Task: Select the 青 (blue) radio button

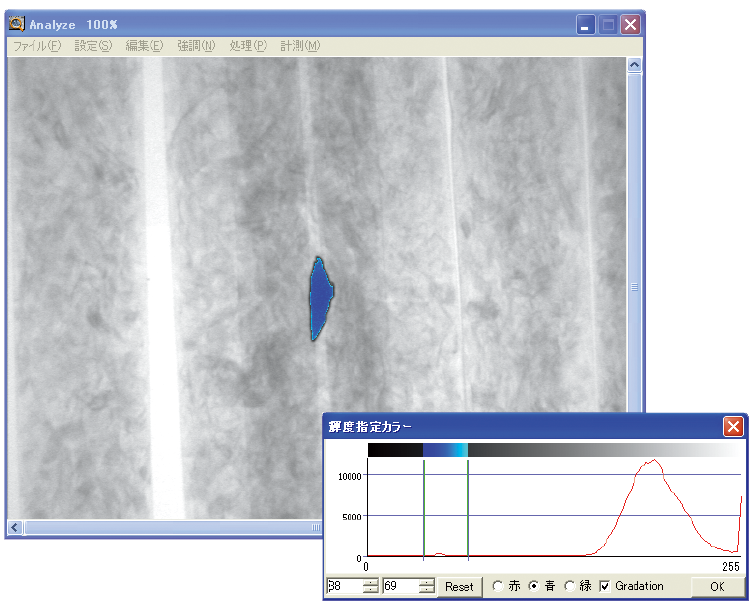Action: [534, 586]
